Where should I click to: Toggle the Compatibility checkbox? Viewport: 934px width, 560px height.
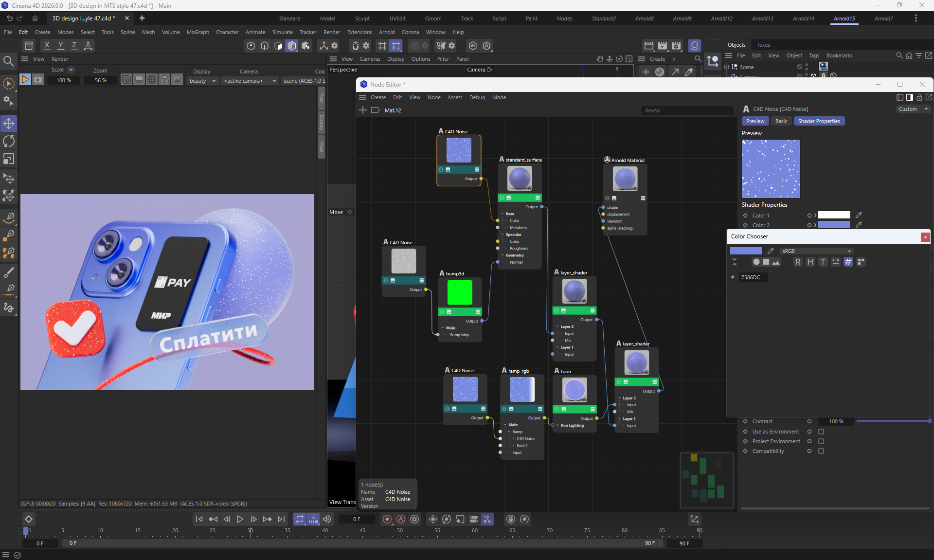[x=821, y=451]
